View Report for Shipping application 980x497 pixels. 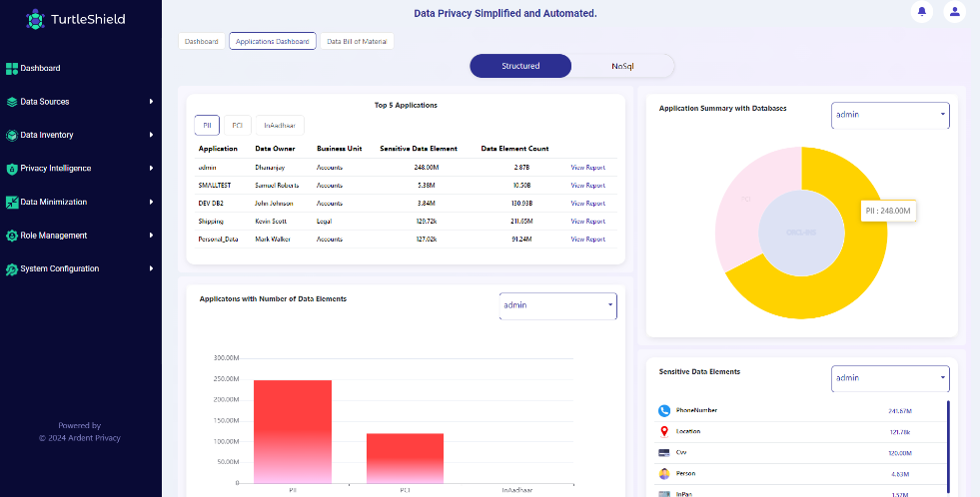coord(587,221)
